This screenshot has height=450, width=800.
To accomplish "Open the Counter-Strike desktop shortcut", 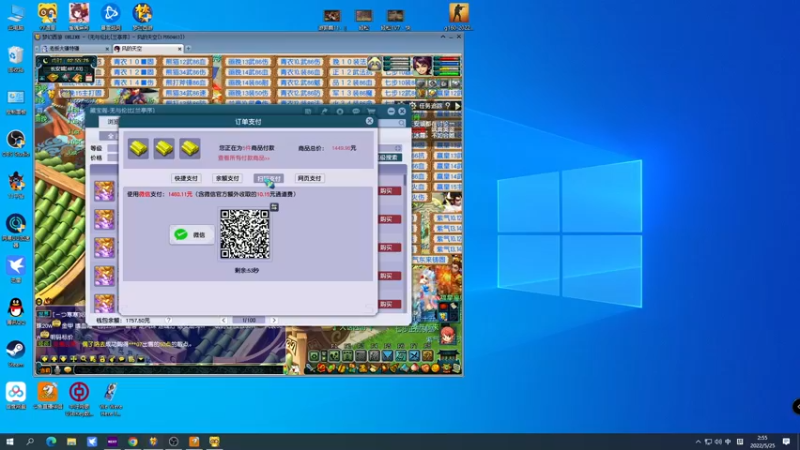I will coord(458,16).
